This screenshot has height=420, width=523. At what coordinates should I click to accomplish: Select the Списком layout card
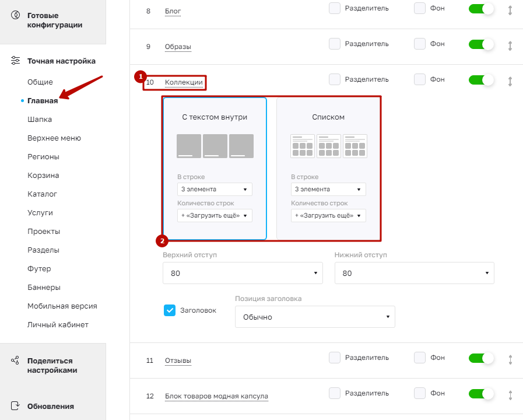point(328,169)
